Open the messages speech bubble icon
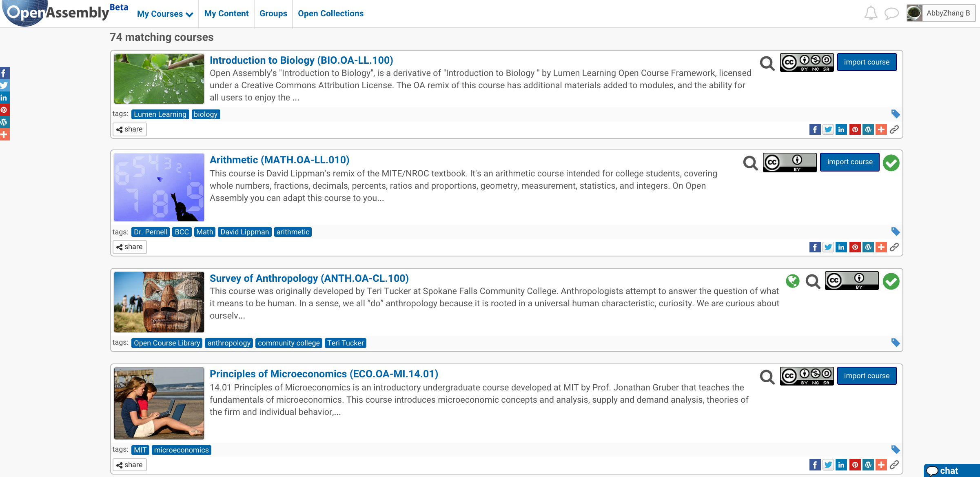 (x=891, y=13)
